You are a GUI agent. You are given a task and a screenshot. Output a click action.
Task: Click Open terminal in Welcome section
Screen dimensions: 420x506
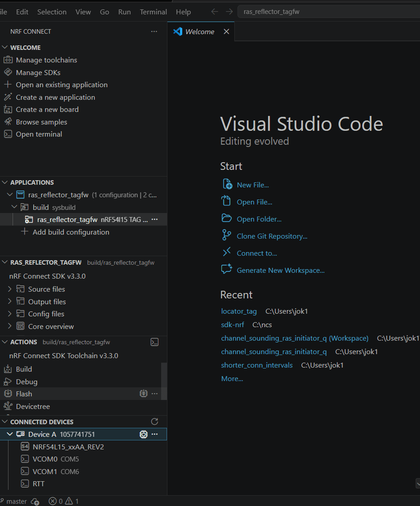click(39, 134)
